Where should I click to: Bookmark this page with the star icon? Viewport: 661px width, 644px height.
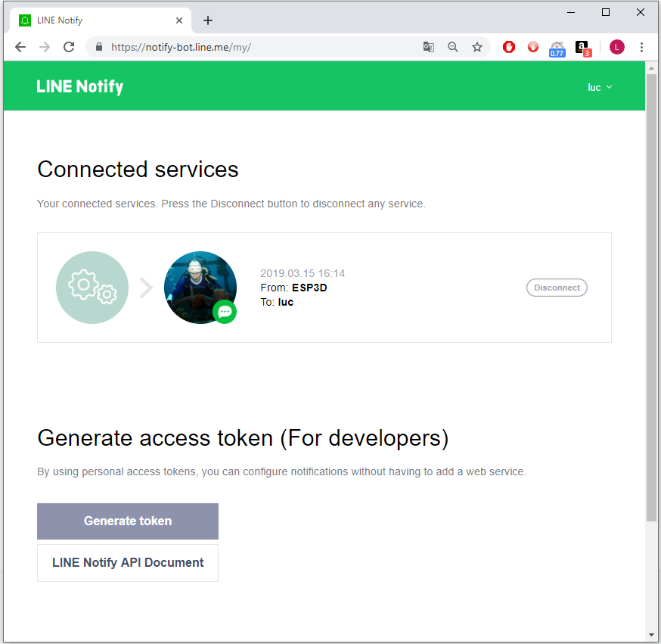pos(477,47)
